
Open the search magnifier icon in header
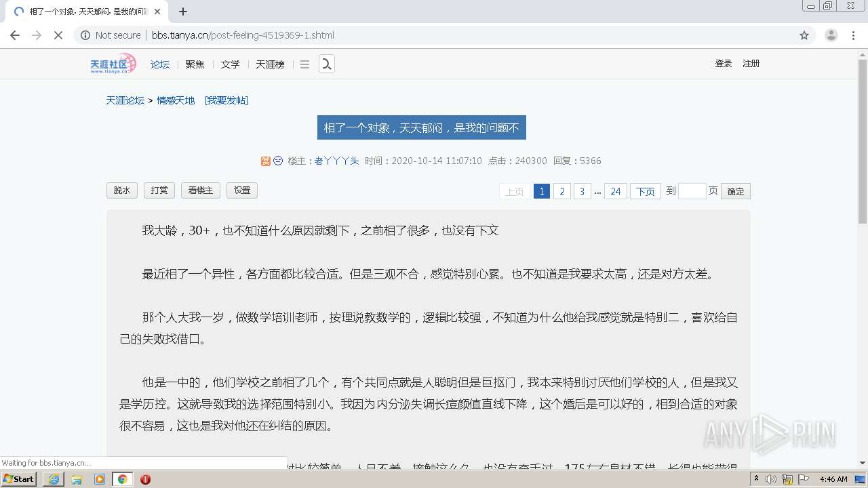point(327,64)
